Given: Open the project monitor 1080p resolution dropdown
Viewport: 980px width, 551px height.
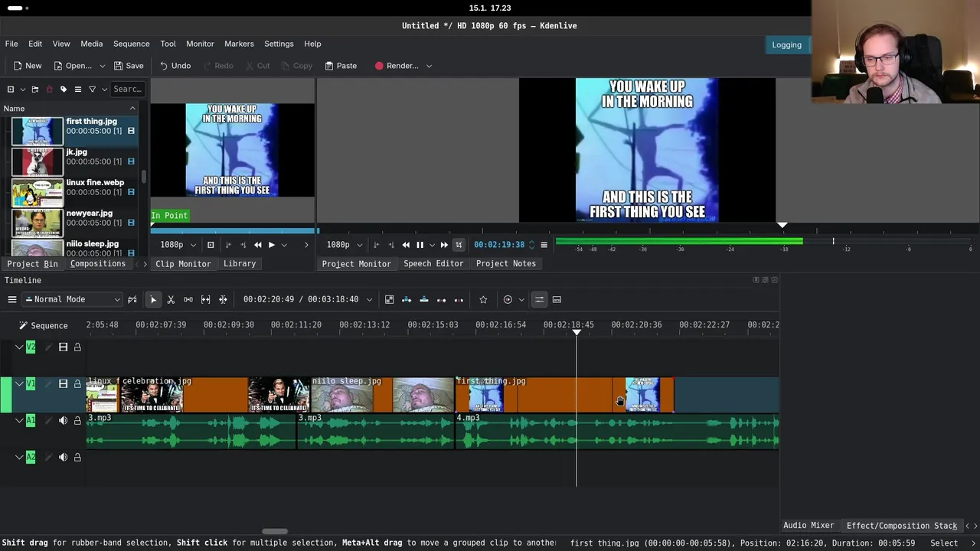Looking at the screenshot, I should 344,245.
